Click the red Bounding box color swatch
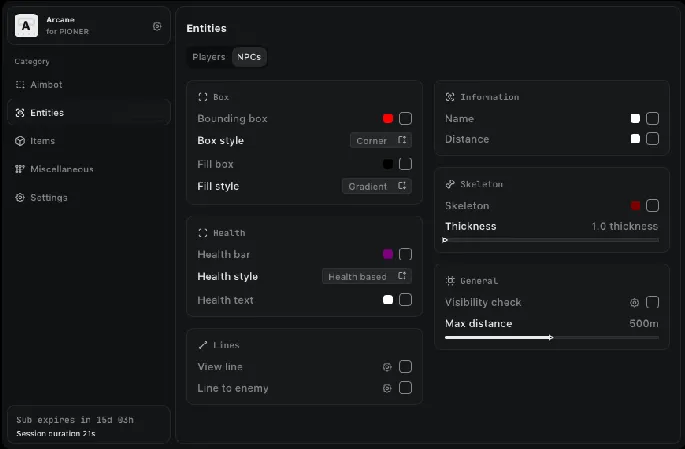685x449 pixels. (388, 118)
